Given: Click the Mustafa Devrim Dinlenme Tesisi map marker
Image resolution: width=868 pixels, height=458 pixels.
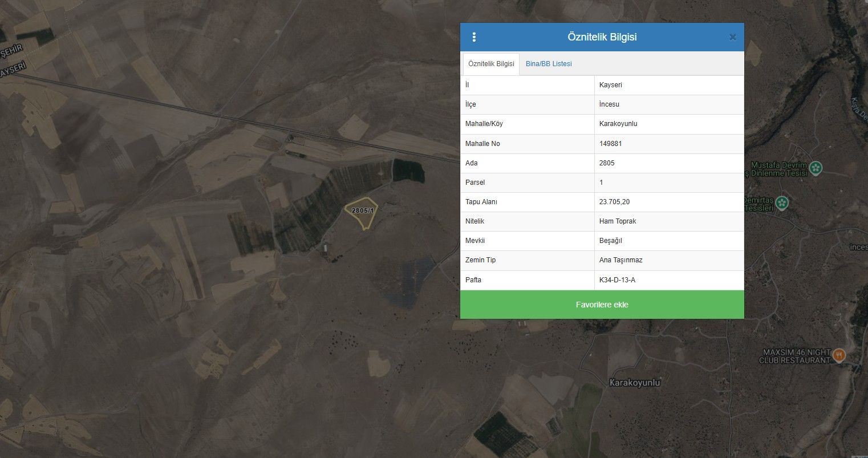Looking at the screenshot, I should (816, 168).
